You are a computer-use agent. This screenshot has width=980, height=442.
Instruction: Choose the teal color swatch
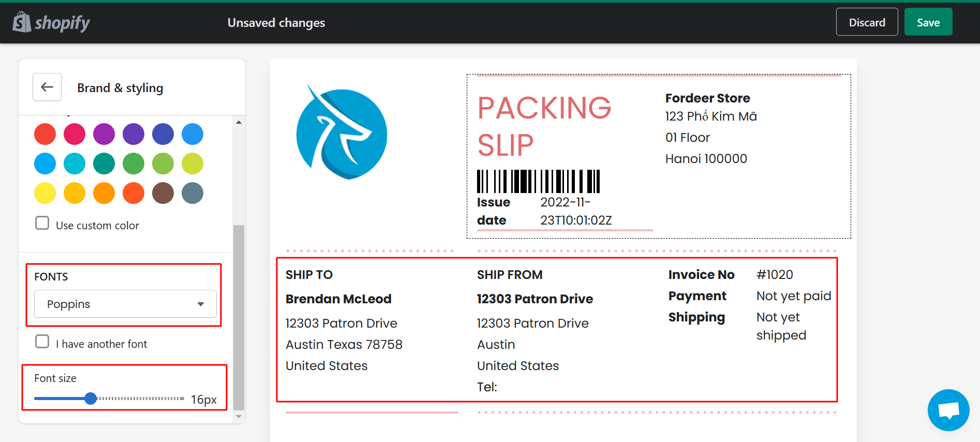coord(104,164)
